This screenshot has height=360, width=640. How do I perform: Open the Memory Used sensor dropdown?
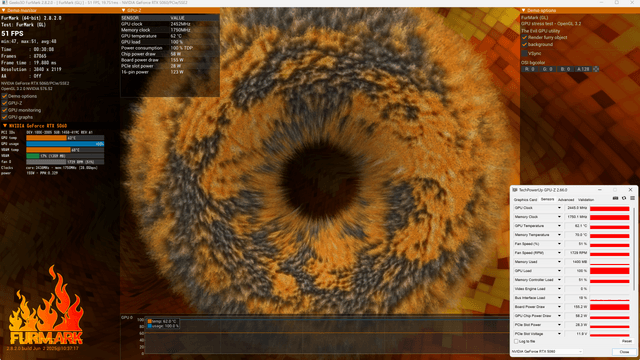click(x=559, y=262)
